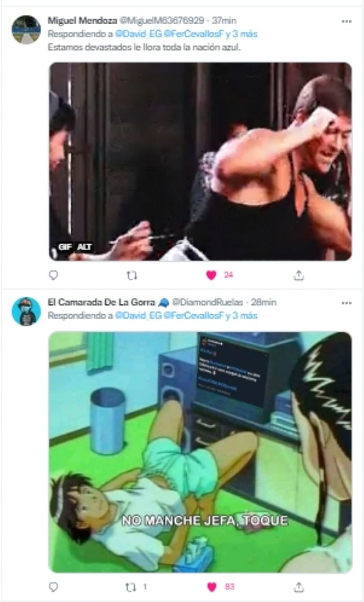This screenshot has height=602, width=364.
Task: Share Miguel Mendoza's tweet
Action: (x=299, y=275)
